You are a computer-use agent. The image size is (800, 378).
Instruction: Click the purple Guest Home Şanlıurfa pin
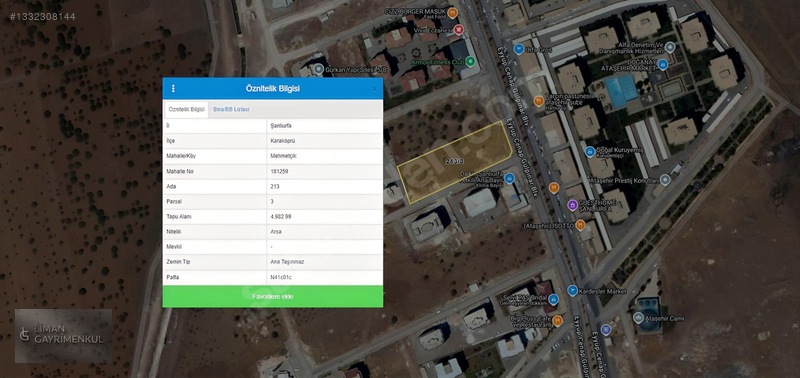[572, 205]
